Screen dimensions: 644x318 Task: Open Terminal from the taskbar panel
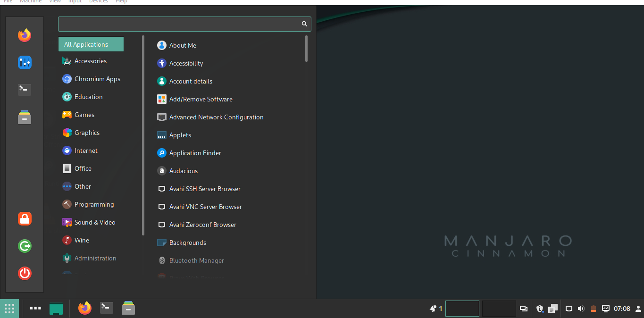(107, 308)
